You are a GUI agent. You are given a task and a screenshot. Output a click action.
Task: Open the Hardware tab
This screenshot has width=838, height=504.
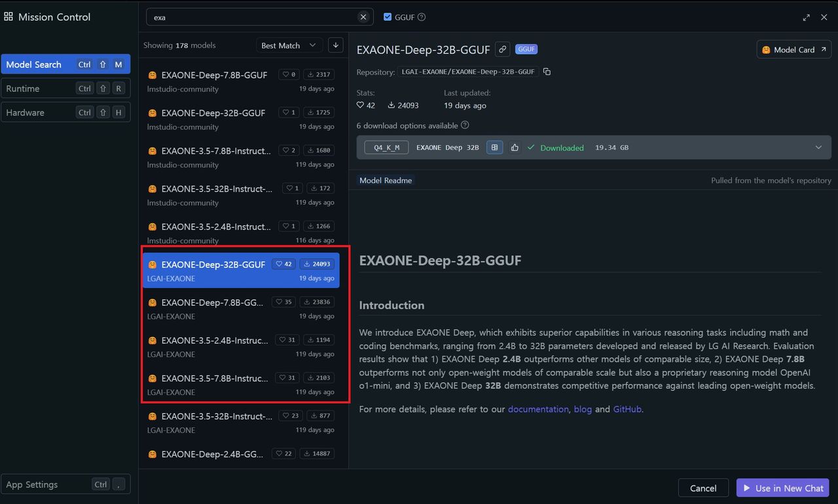coord(65,112)
